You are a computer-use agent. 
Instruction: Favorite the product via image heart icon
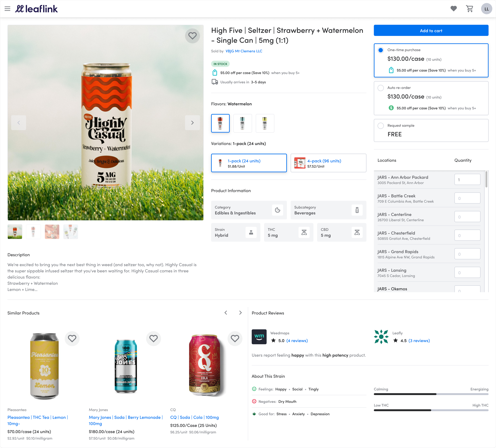tap(192, 36)
